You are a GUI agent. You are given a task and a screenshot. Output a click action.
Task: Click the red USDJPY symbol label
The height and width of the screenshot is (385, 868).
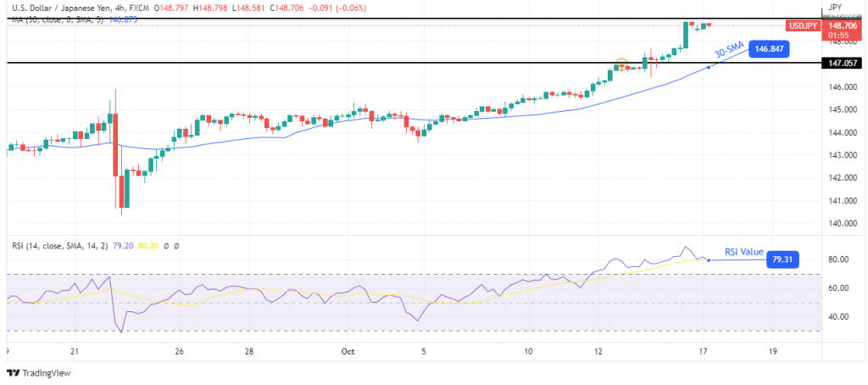(x=803, y=25)
